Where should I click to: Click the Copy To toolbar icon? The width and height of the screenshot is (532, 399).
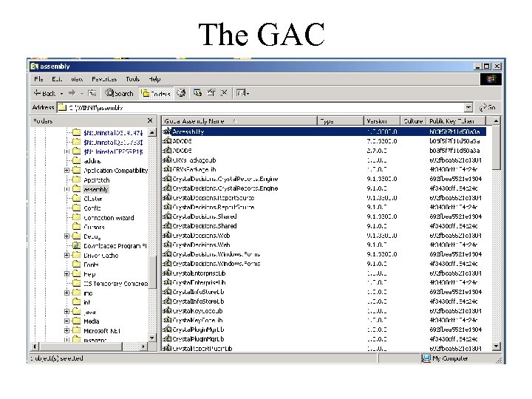point(211,92)
